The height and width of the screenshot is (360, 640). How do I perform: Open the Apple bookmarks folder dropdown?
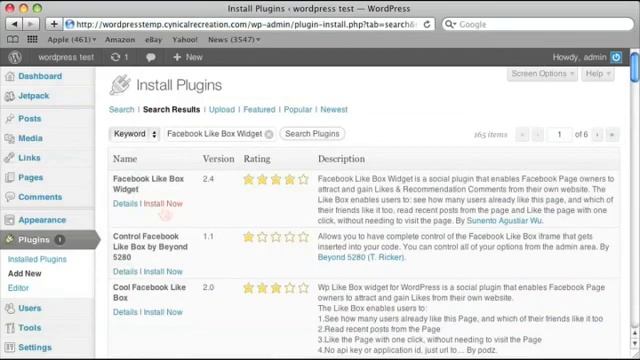(72, 40)
